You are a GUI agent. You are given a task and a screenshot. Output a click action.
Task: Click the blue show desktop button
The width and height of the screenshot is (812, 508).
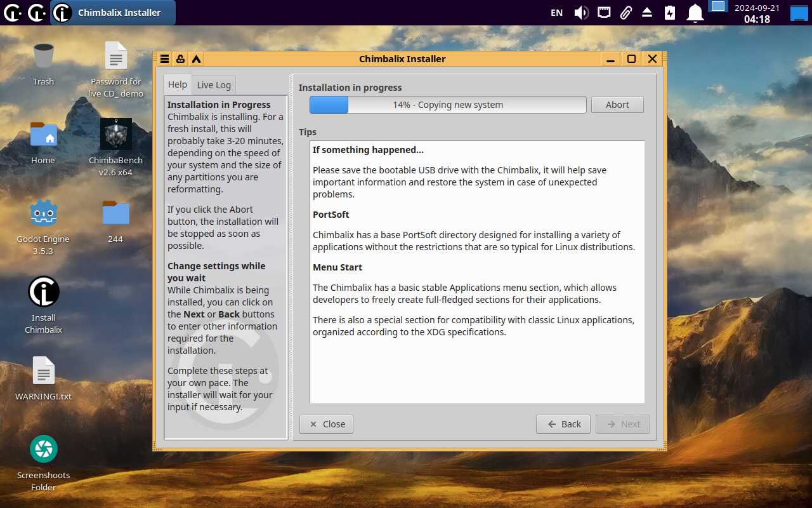click(799, 13)
